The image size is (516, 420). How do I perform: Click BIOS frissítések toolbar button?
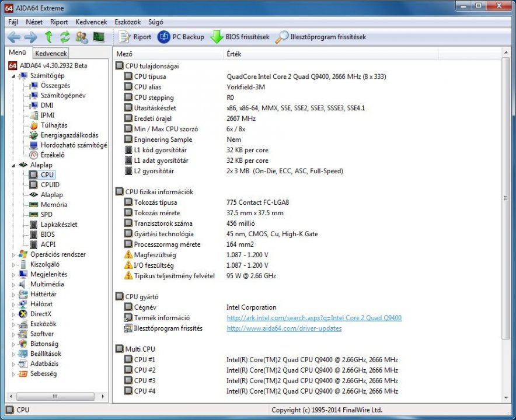pos(240,37)
